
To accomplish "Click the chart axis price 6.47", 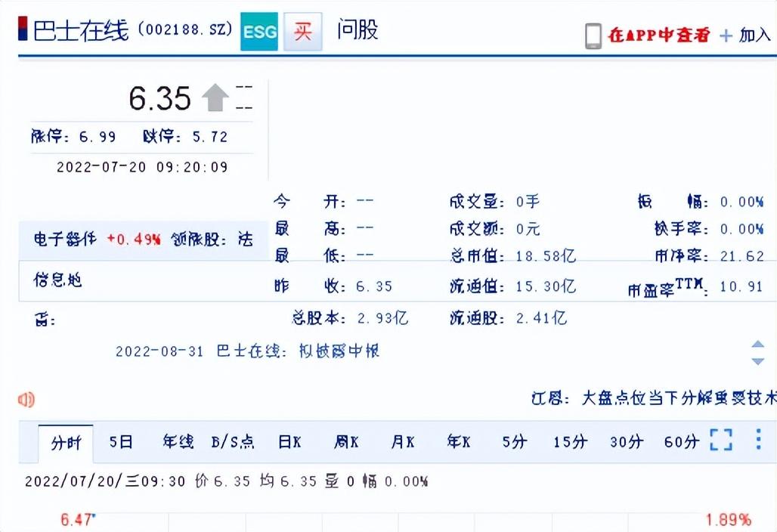I will (x=77, y=520).
